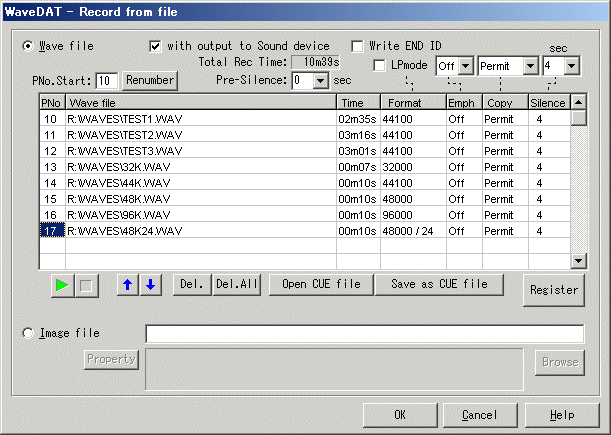
Task: Open the Silence seconds dropdown showing 4
Action: point(571,66)
